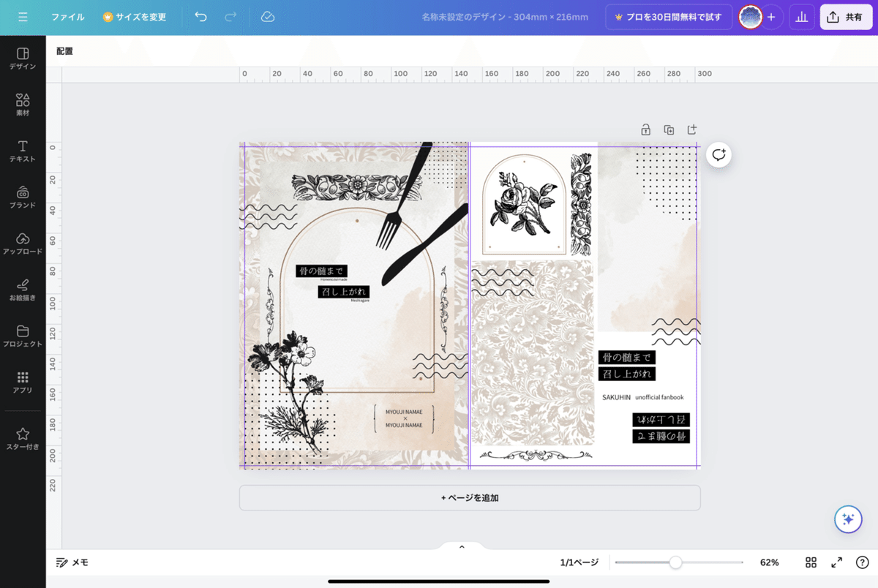Open the アップロード (Uploads) panel
The width and height of the screenshot is (878, 588).
(23, 244)
